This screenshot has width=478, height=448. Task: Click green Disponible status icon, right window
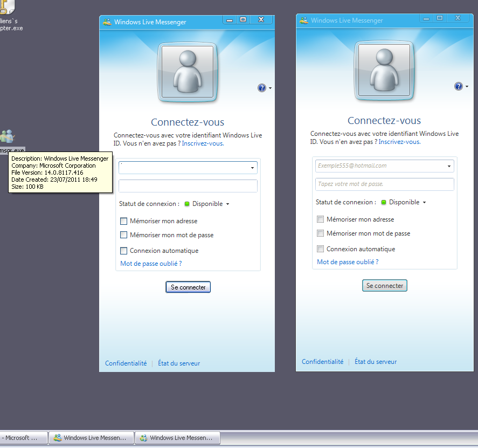tap(384, 202)
